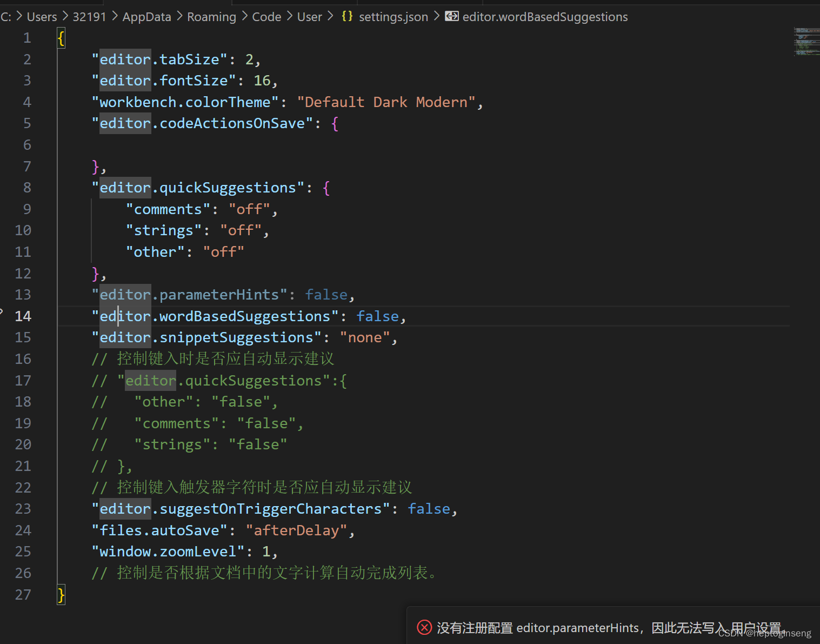Click the symbol icon before editor.wordBasedSuggestions
This screenshot has height=644, width=820.
[x=452, y=16]
